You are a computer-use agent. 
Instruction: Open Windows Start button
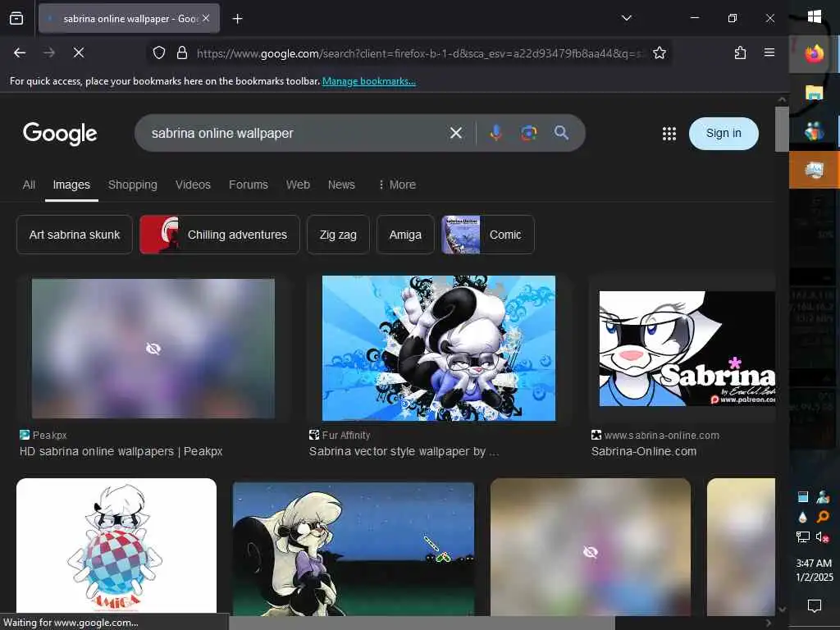tap(815, 16)
